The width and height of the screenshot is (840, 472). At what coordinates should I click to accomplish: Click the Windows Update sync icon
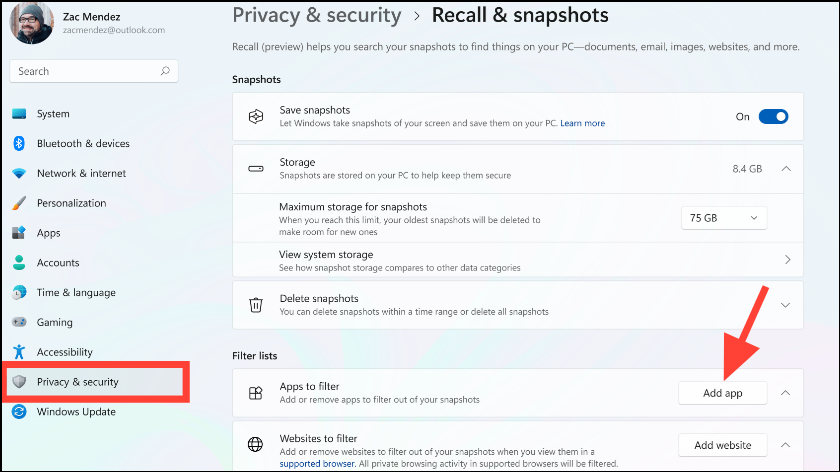pos(19,412)
